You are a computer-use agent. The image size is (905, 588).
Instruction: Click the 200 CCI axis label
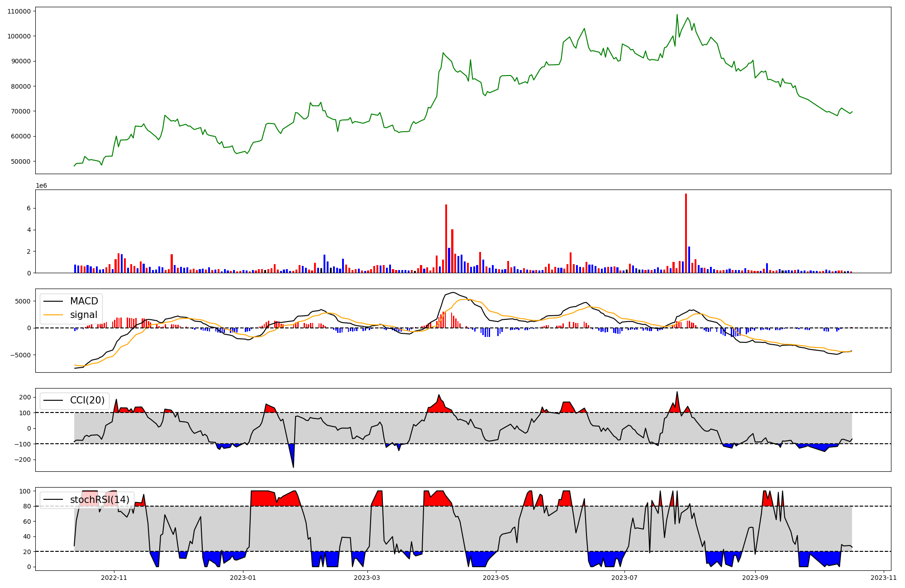(25, 397)
